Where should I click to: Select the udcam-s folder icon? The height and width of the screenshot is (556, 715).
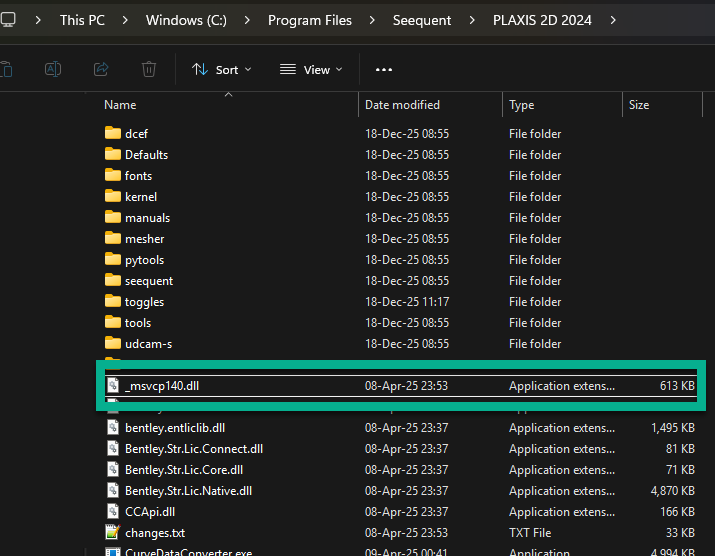[x=113, y=343]
